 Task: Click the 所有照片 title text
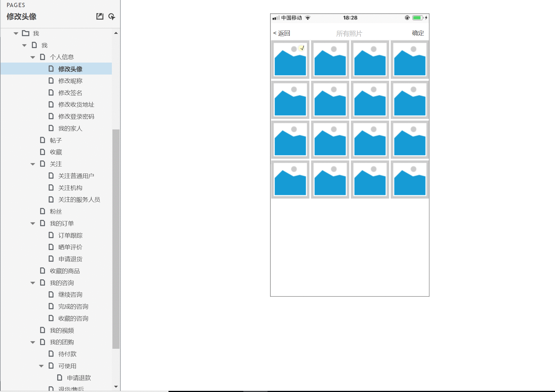tap(349, 34)
